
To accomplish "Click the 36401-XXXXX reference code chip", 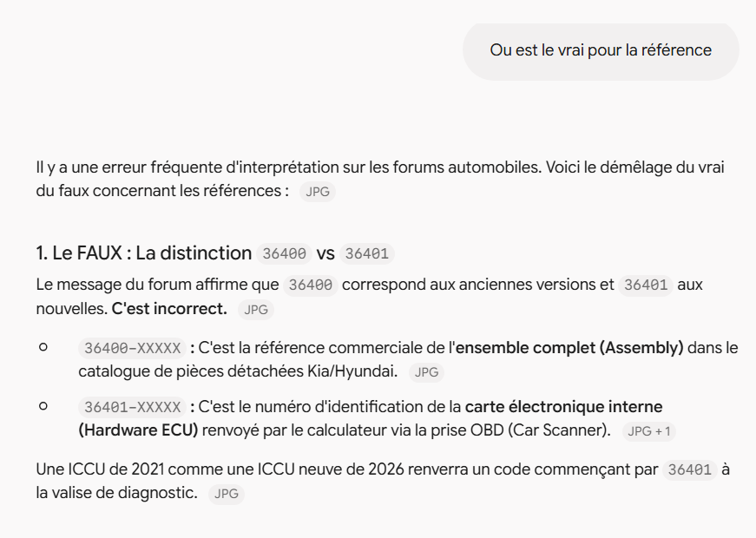I will click(132, 407).
